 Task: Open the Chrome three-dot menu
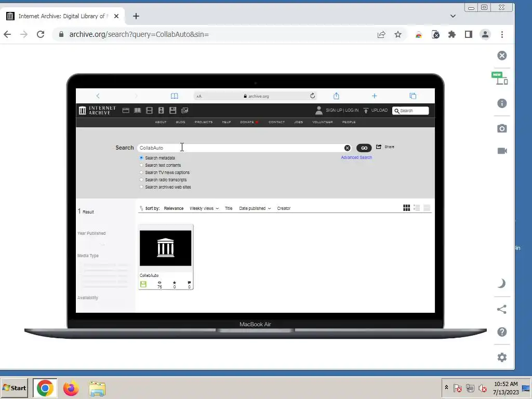502,34
